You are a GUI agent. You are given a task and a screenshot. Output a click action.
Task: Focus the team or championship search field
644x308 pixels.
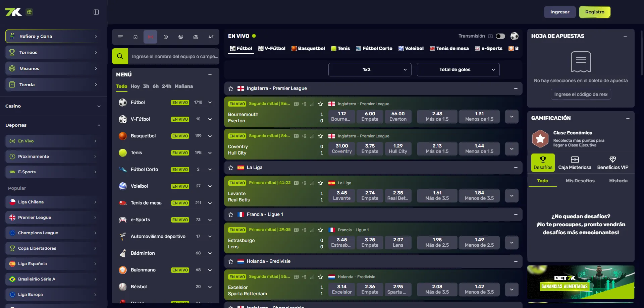point(174,56)
